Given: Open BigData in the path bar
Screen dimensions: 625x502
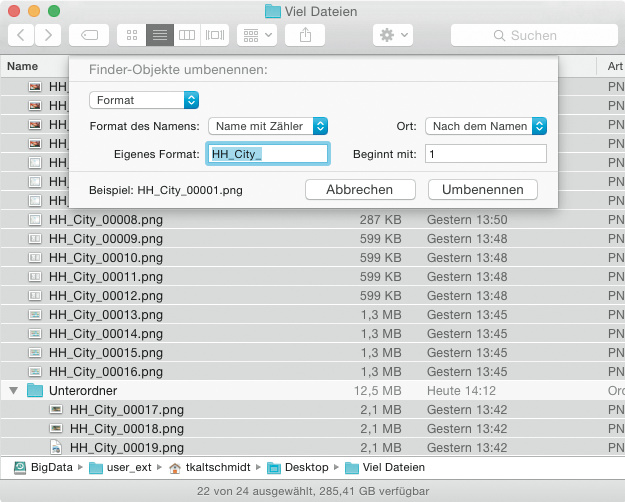Looking at the screenshot, I should coord(44,467).
